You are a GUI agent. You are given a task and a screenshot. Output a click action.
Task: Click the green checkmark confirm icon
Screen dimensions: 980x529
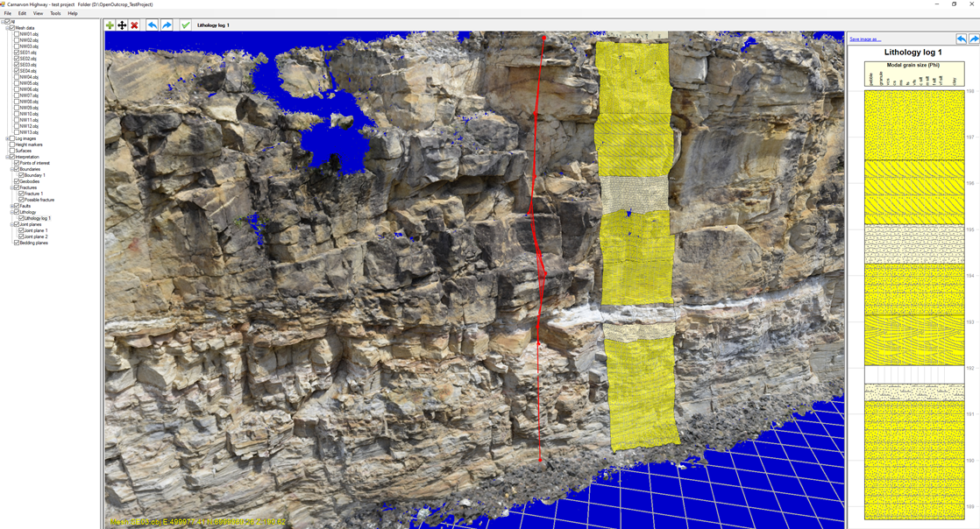click(x=185, y=25)
